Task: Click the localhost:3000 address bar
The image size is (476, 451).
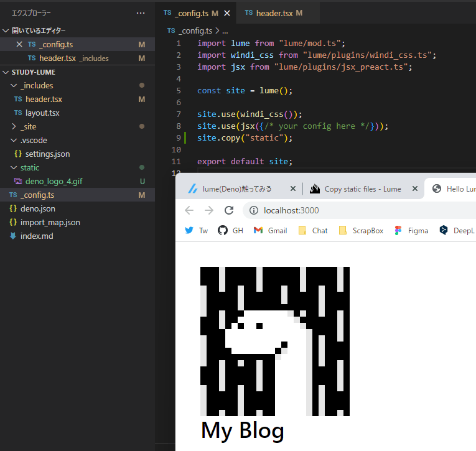Action: [360, 210]
